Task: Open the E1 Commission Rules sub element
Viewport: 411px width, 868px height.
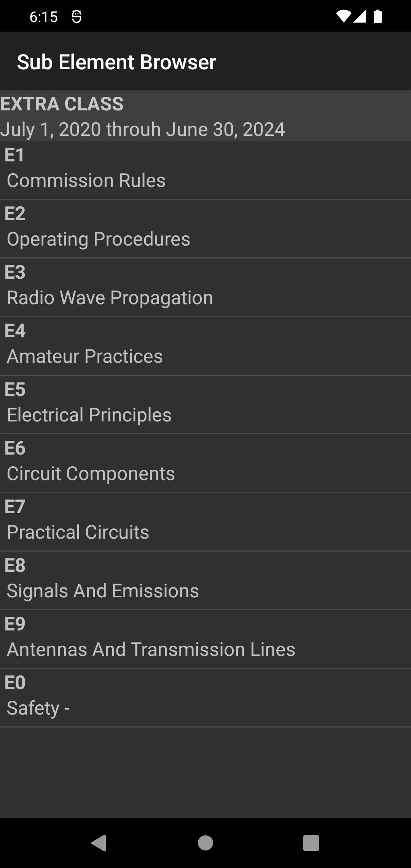Action: pyautogui.click(x=205, y=170)
